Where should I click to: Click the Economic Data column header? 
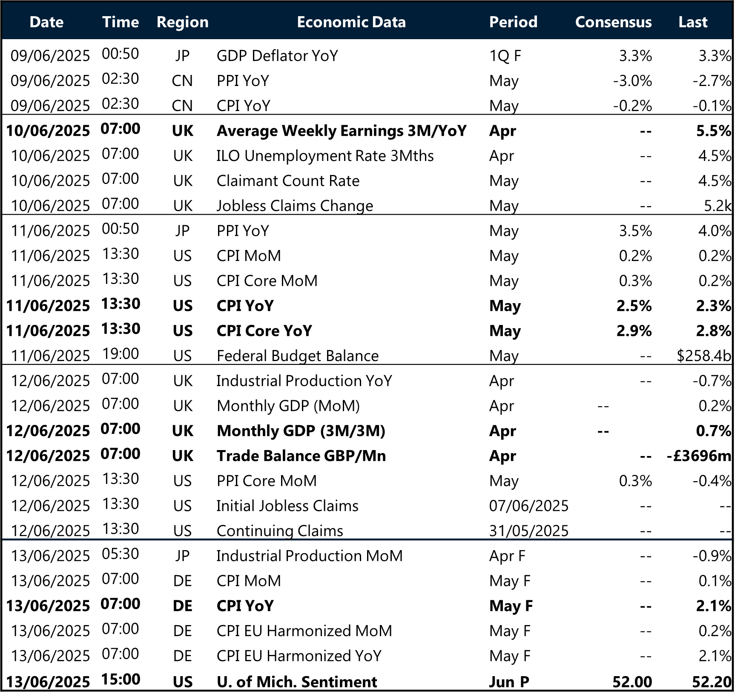(x=351, y=22)
